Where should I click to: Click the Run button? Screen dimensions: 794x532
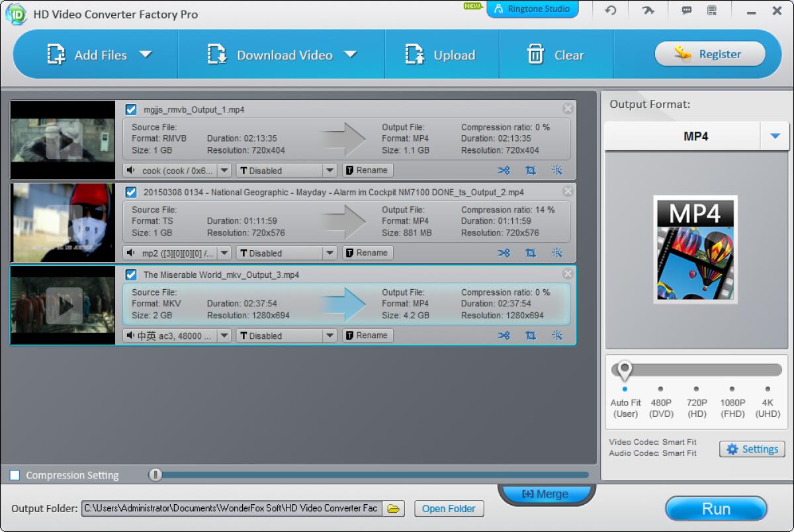pyautogui.click(x=716, y=508)
